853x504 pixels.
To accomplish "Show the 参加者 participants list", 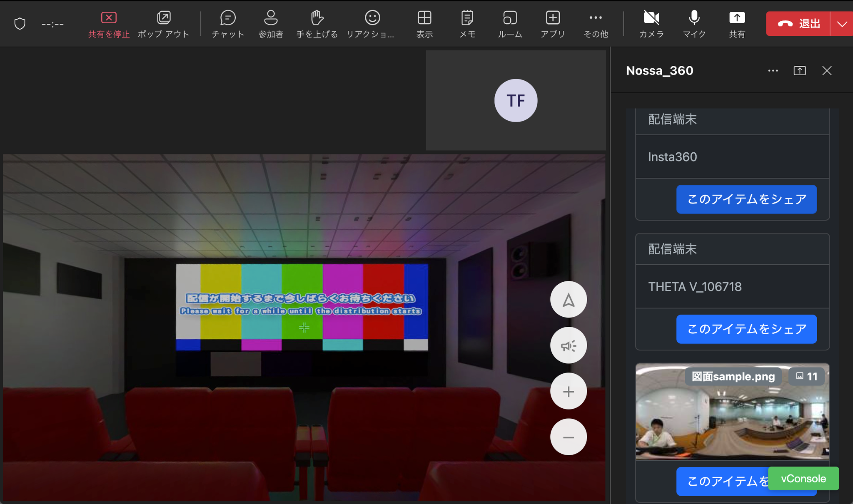I will [x=271, y=24].
